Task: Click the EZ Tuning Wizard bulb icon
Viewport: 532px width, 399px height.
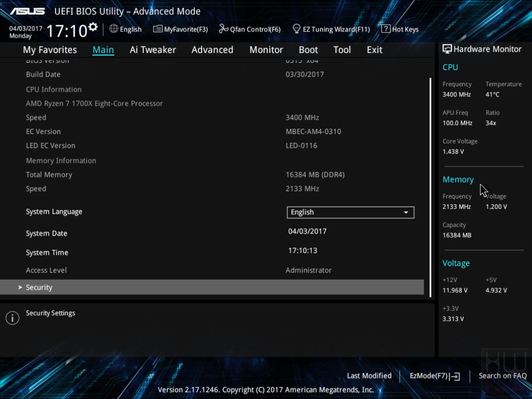Action: pyautogui.click(x=296, y=29)
